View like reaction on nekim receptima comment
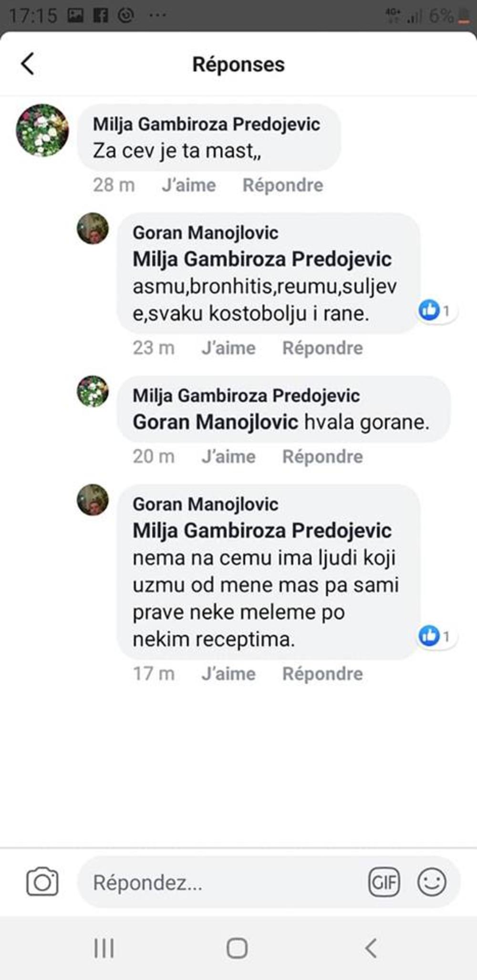Image resolution: width=477 pixels, height=980 pixels. tap(435, 636)
